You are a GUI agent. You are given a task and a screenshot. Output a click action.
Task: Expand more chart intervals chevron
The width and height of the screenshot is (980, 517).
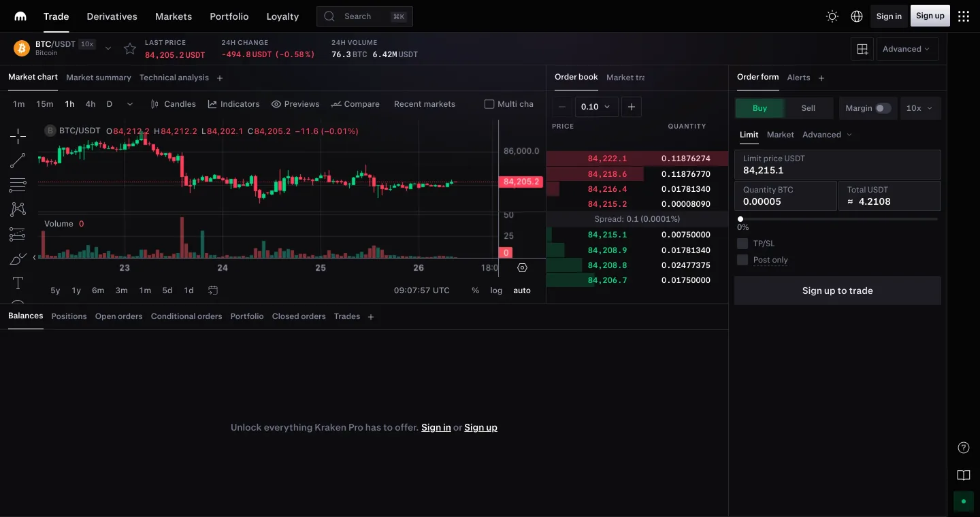pyautogui.click(x=130, y=104)
